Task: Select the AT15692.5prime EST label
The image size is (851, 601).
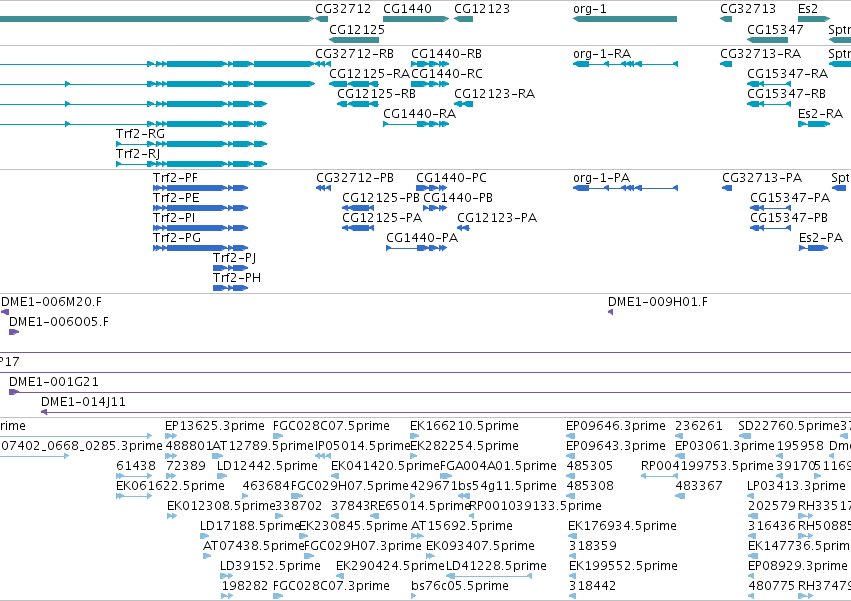Action: click(x=462, y=526)
